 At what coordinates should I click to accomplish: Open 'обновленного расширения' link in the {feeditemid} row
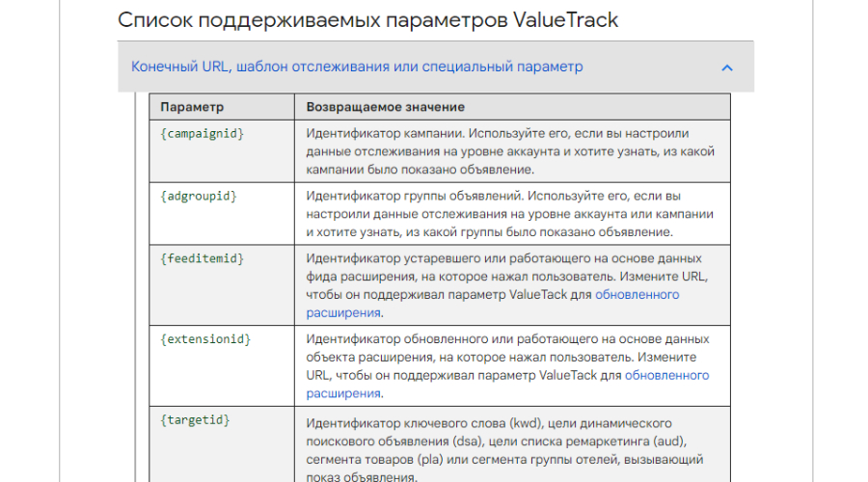click(x=637, y=295)
